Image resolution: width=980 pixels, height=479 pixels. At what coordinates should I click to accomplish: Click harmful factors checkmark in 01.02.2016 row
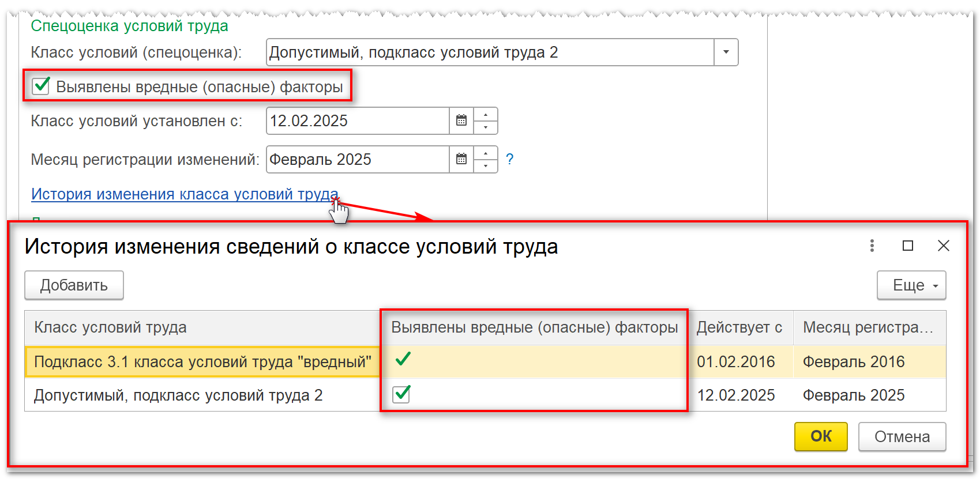[x=403, y=360]
